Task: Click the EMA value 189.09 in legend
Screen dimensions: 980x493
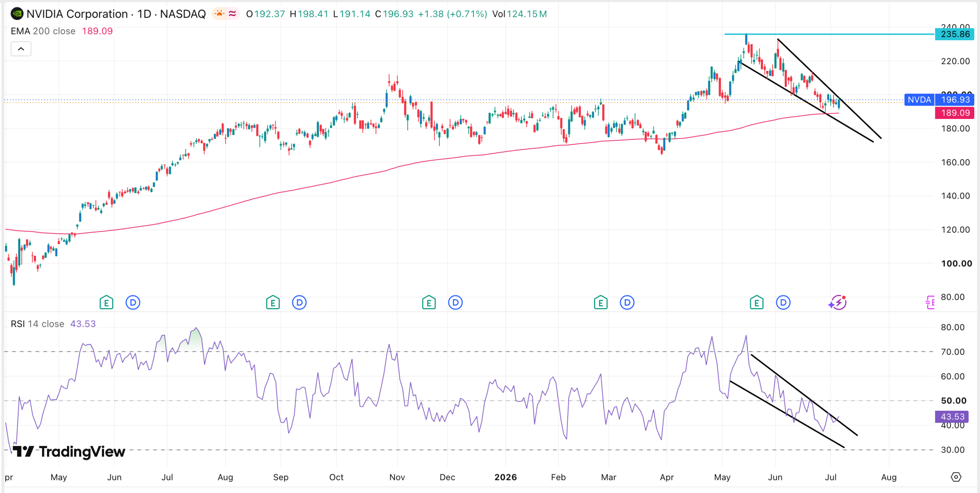Action: click(97, 31)
